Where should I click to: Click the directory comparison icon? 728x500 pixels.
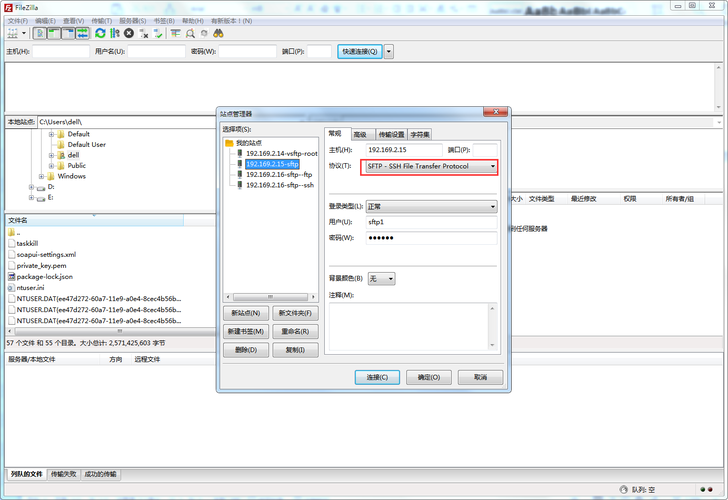(190, 33)
